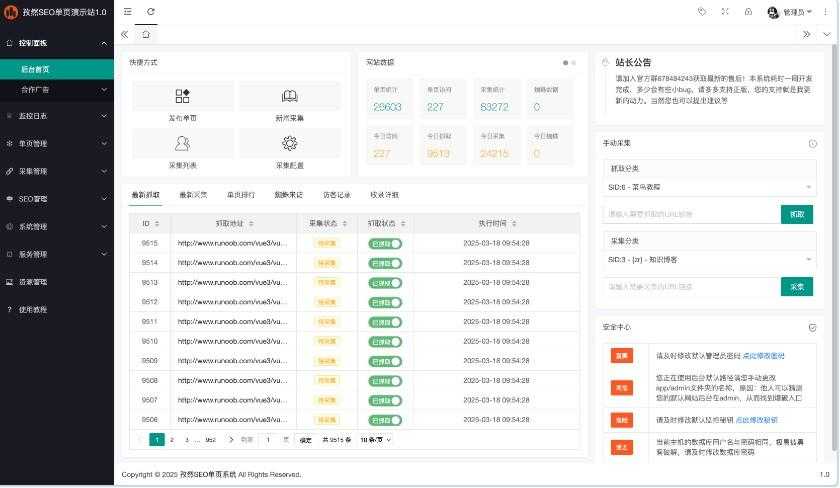
Task: Toggle the crawl status switch for ID 9615
Action: [x=385, y=243]
